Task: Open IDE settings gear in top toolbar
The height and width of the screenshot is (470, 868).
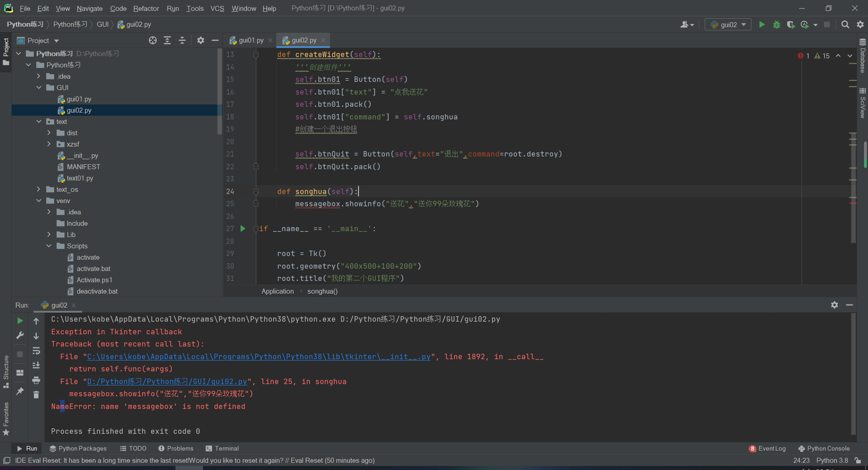Action: [x=860, y=24]
